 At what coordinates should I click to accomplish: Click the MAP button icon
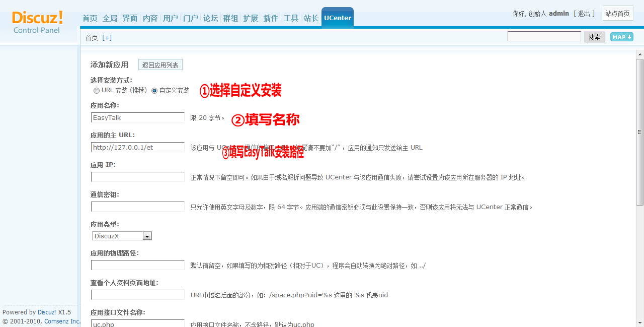click(622, 37)
